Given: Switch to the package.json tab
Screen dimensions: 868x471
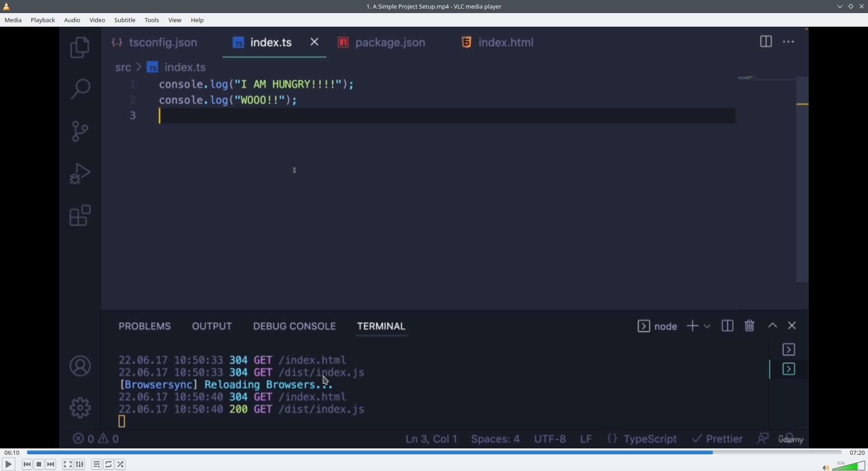Looking at the screenshot, I should [x=382, y=42].
